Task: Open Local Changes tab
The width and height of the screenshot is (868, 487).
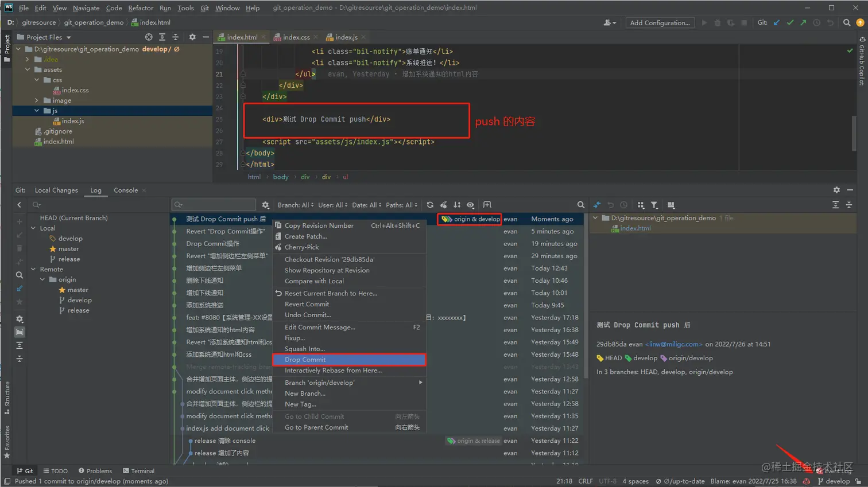Action: (56, 190)
